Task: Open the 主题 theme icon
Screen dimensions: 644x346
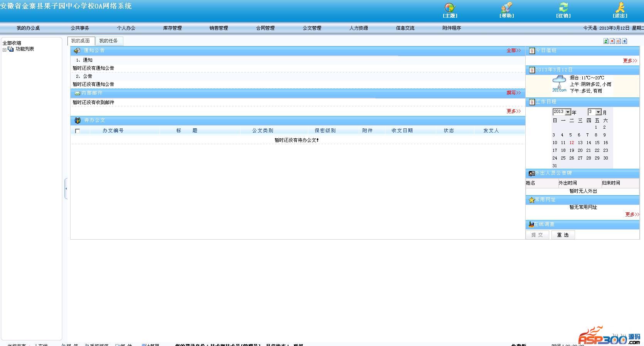Action: (x=450, y=8)
